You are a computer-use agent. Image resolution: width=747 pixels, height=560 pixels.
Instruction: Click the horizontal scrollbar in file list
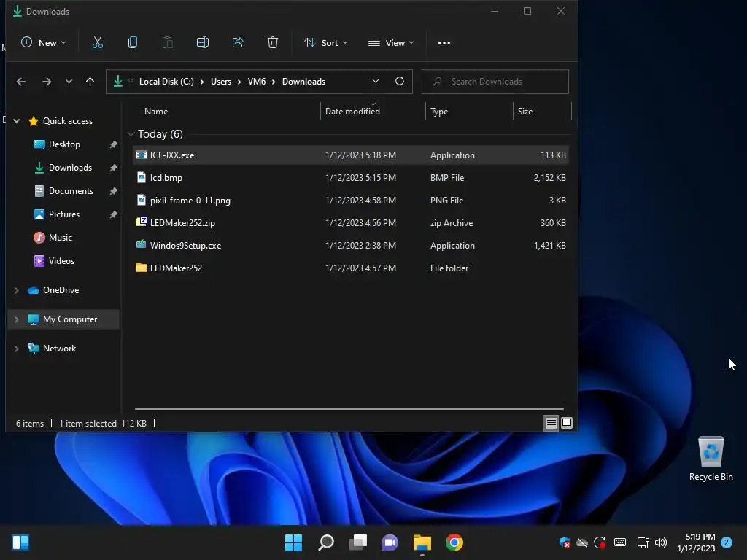tap(349, 408)
